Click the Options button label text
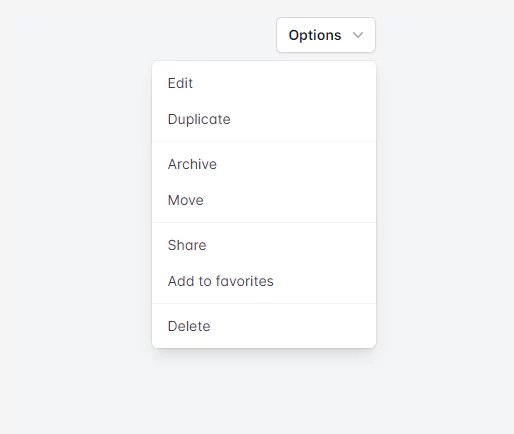 click(x=315, y=35)
